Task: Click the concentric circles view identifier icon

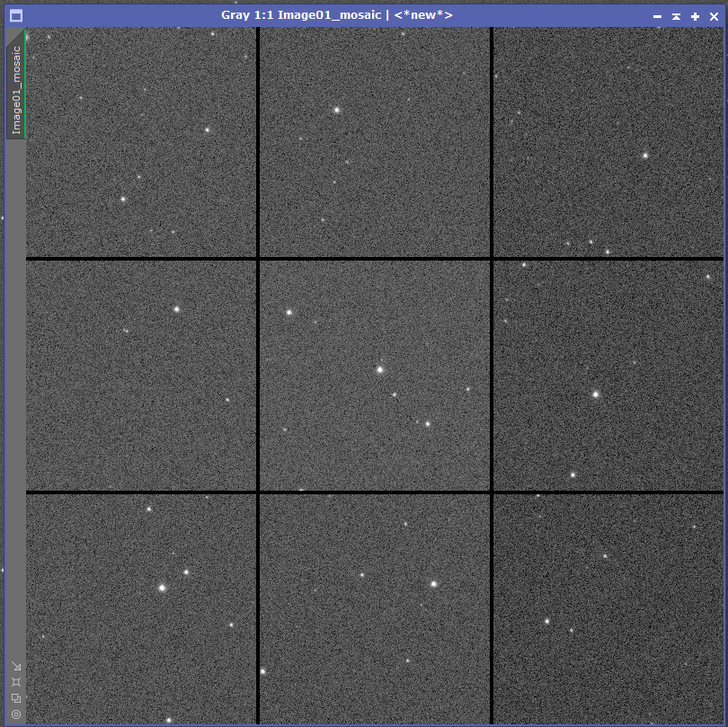Action: click(x=16, y=714)
